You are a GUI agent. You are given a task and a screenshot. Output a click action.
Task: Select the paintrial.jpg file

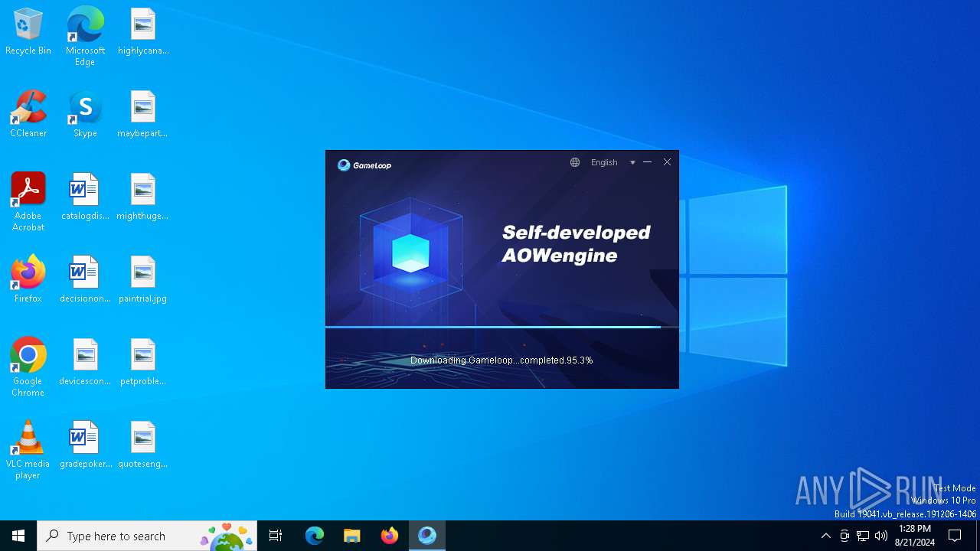(x=143, y=279)
